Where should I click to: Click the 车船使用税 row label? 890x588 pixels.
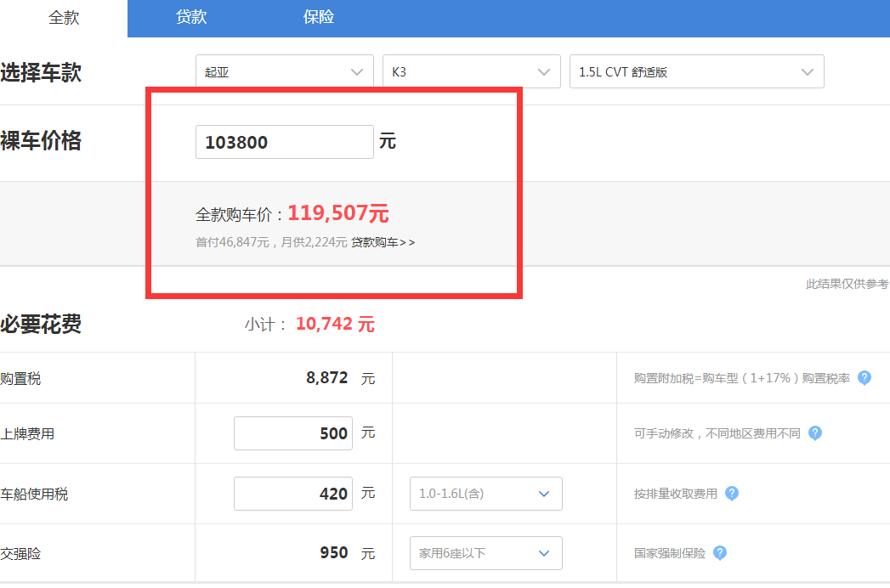[34, 495]
